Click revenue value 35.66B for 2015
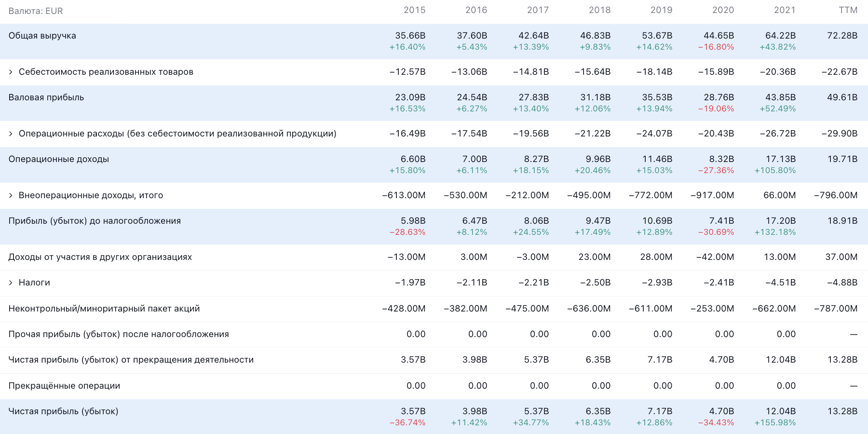Viewport: 868px width, 434px height. tap(410, 36)
